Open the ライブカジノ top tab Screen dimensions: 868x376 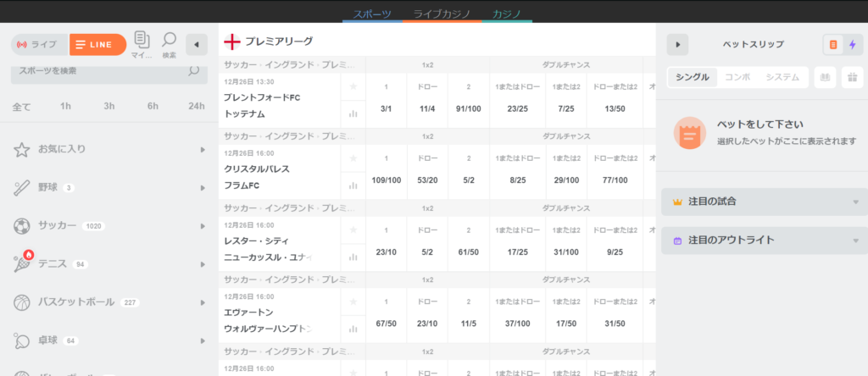pos(442,14)
